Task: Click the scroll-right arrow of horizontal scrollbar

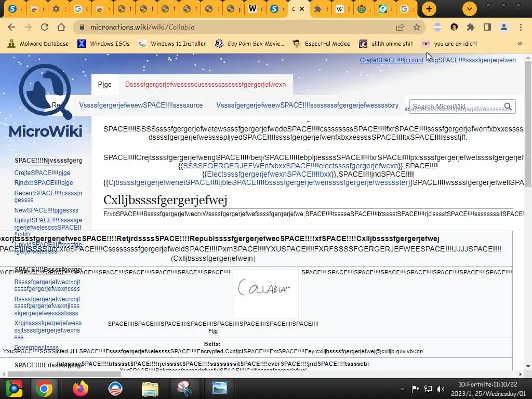Action: click(521, 374)
